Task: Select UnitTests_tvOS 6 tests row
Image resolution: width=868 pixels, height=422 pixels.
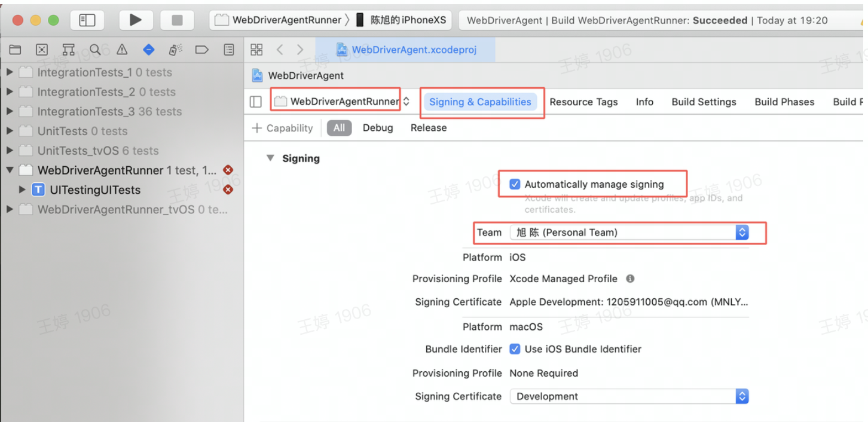Action: [122, 151]
